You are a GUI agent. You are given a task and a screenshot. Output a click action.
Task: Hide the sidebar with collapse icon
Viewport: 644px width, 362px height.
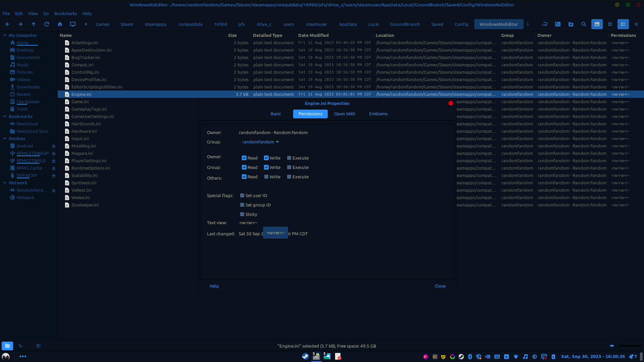tap(38, 346)
